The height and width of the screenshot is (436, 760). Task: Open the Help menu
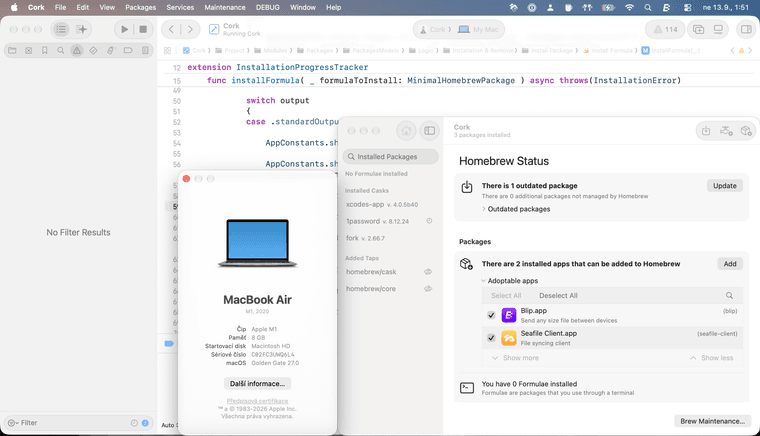point(333,7)
